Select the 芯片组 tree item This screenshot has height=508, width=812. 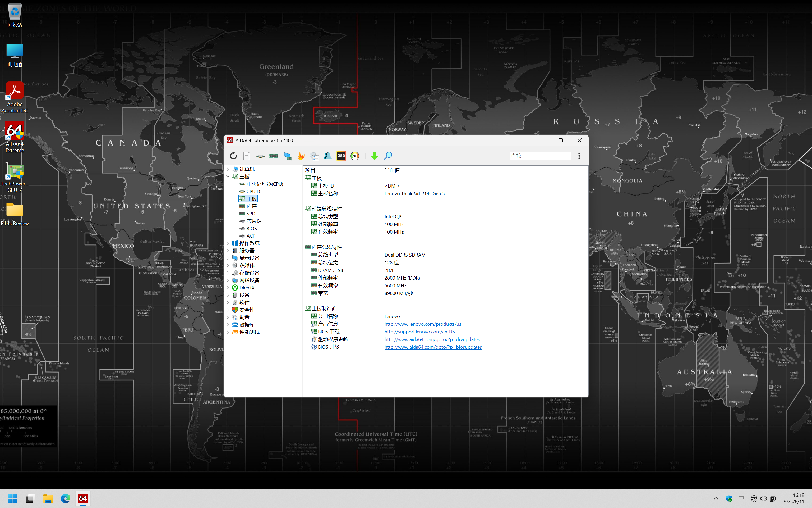pyautogui.click(x=250, y=221)
